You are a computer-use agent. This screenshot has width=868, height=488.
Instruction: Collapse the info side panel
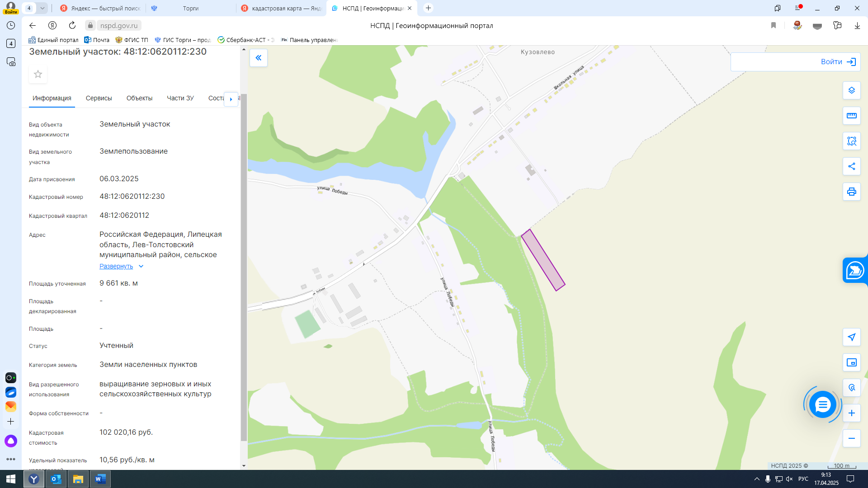click(x=259, y=58)
